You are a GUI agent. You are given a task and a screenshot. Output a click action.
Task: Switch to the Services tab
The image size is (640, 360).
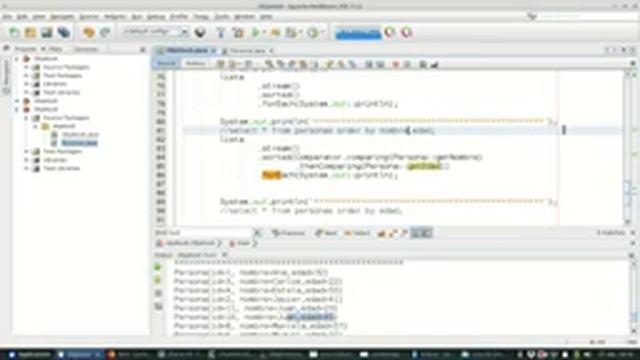click(86, 49)
